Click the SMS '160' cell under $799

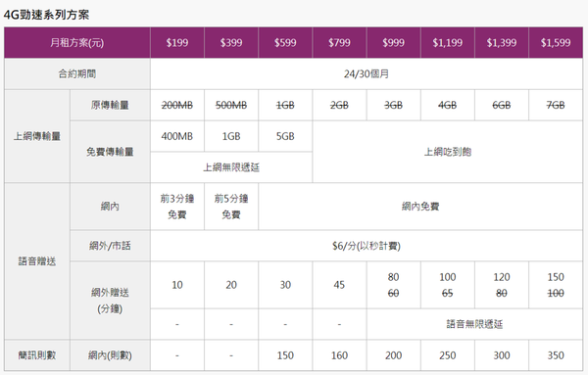(x=339, y=355)
